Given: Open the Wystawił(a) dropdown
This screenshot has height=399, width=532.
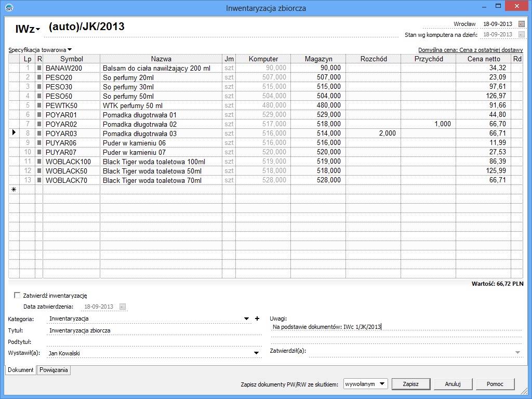Looking at the screenshot, I should [x=256, y=353].
